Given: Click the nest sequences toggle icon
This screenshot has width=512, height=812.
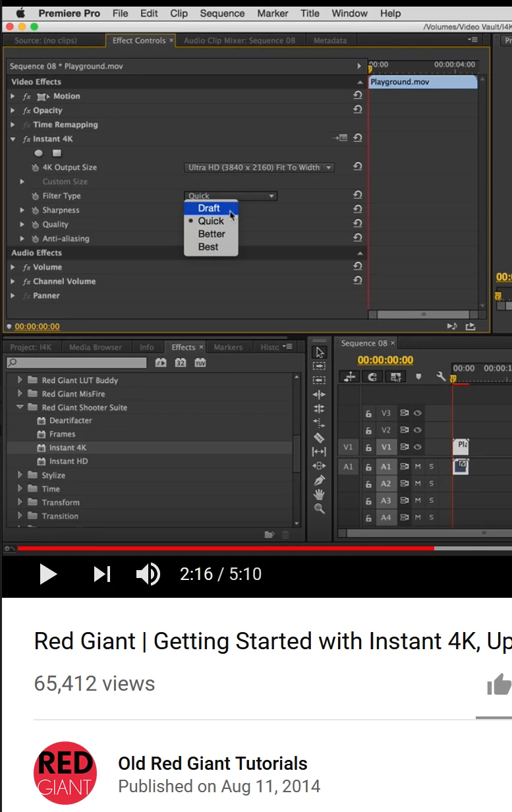Looking at the screenshot, I should [x=349, y=376].
